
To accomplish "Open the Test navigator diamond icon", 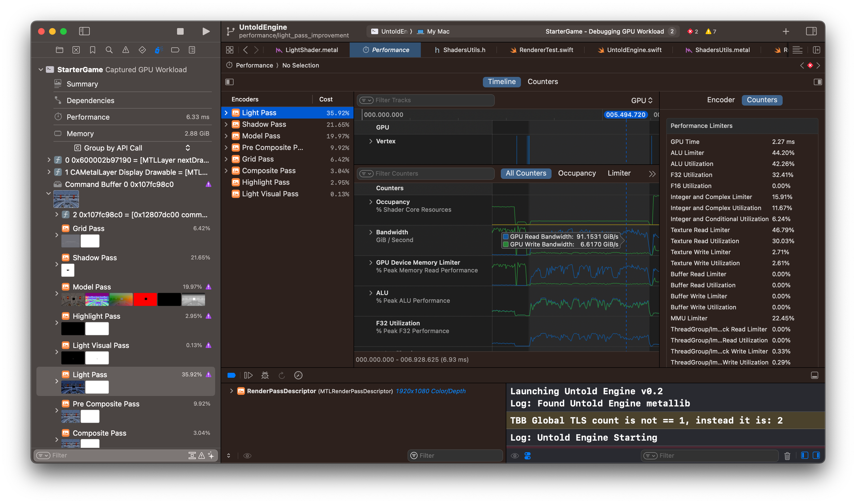I will point(142,50).
